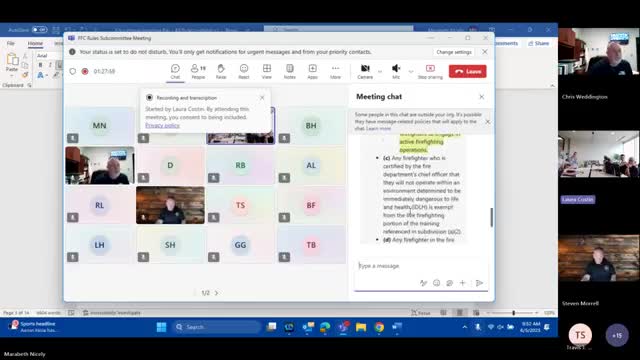
Task: Open the Apps icon in meeting toolbar
Action: click(312, 71)
